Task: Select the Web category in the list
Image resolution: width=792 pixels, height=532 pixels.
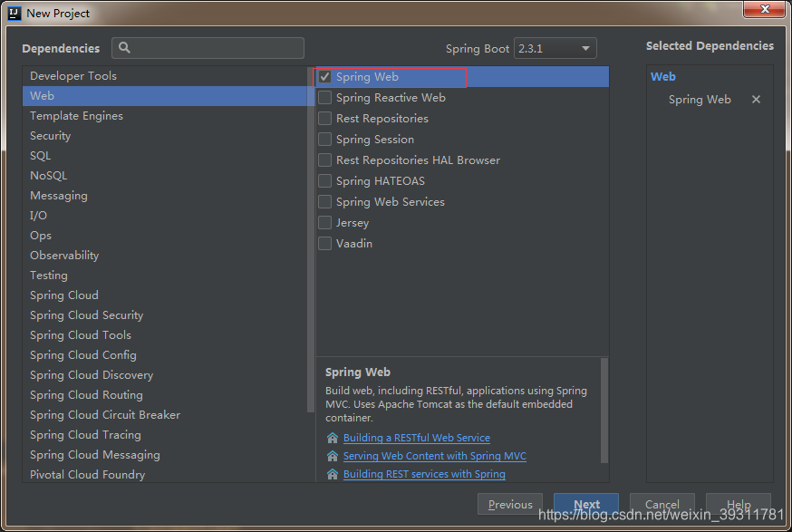Action: click(165, 96)
